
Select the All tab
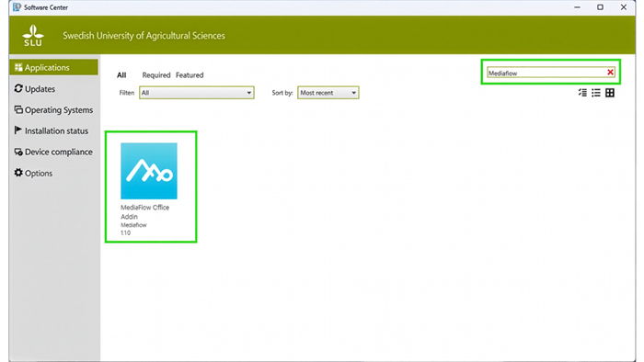coord(121,75)
